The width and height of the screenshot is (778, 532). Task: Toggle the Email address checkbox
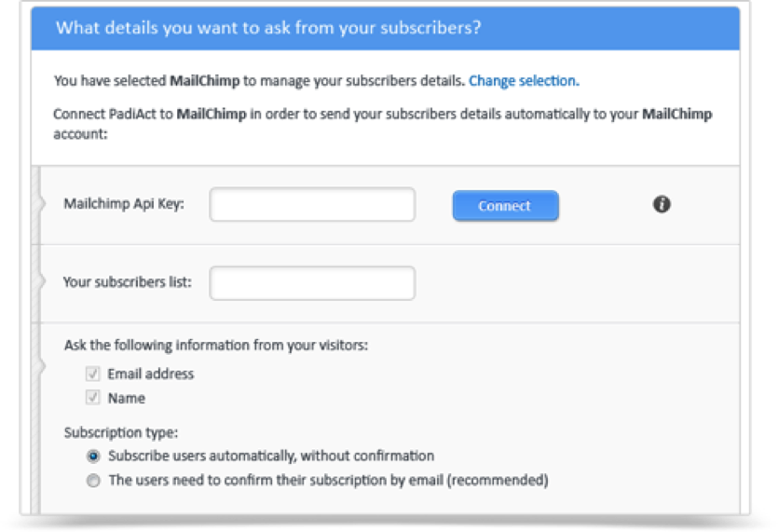pos(93,374)
